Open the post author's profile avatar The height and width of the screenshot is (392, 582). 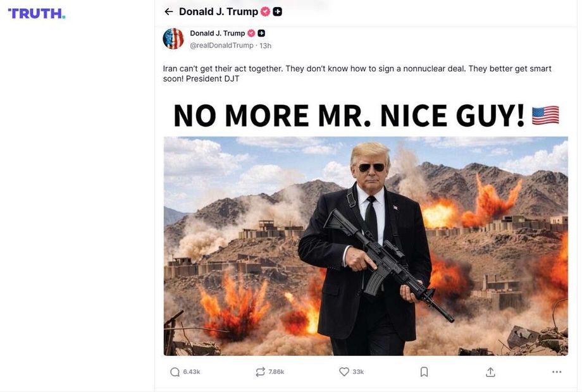[x=173, y=39]
